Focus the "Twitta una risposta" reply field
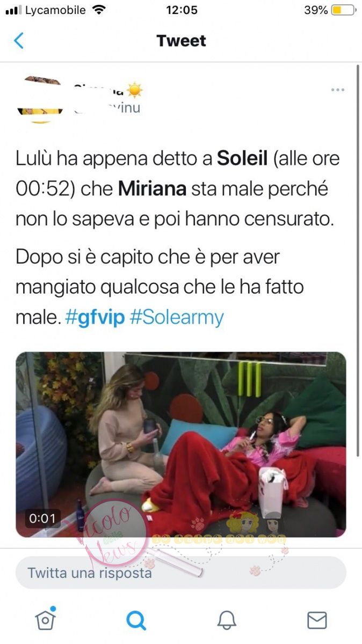 tap(181, 573)
